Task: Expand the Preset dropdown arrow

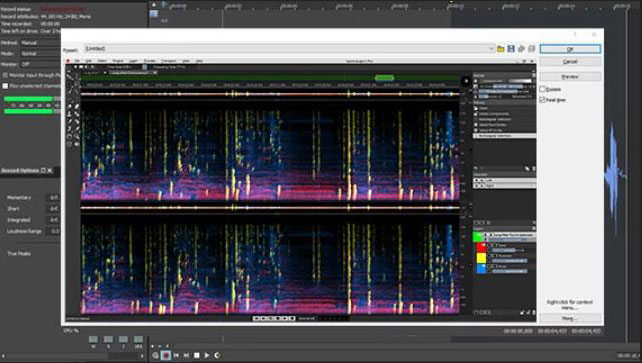Action: pos(491,49)
